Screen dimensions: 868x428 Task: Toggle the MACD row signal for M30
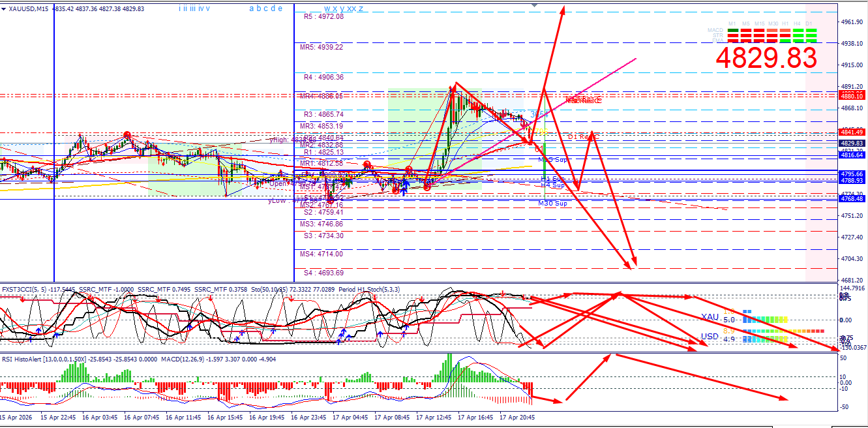pos(773,30)
